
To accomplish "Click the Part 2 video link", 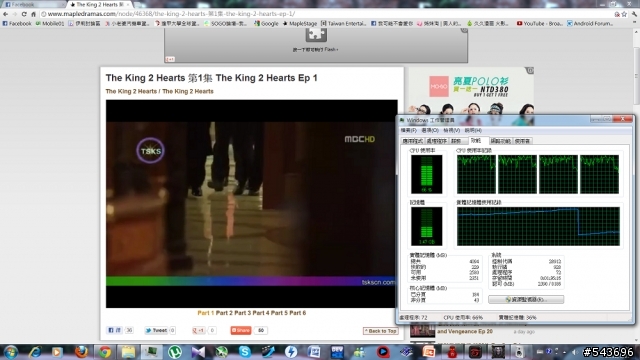I will (224, 313).
